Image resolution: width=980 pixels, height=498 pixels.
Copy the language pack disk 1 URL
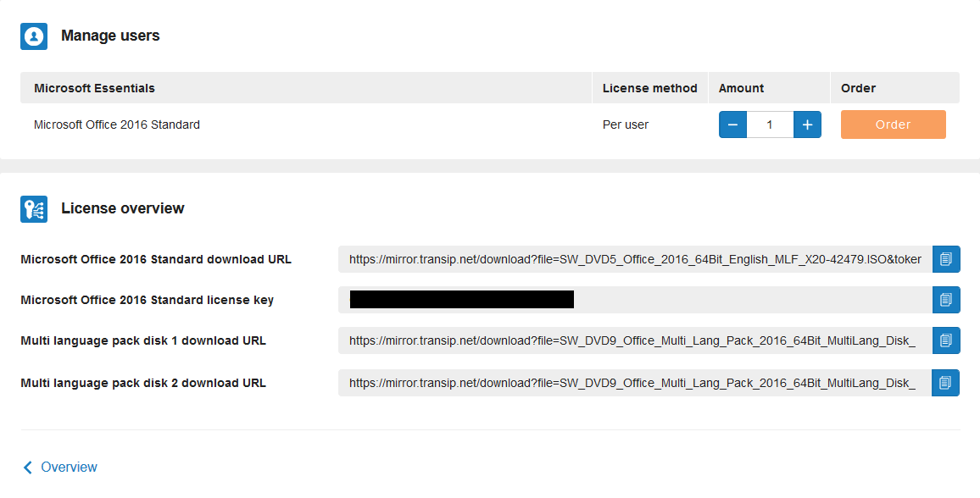pos(945,340)
